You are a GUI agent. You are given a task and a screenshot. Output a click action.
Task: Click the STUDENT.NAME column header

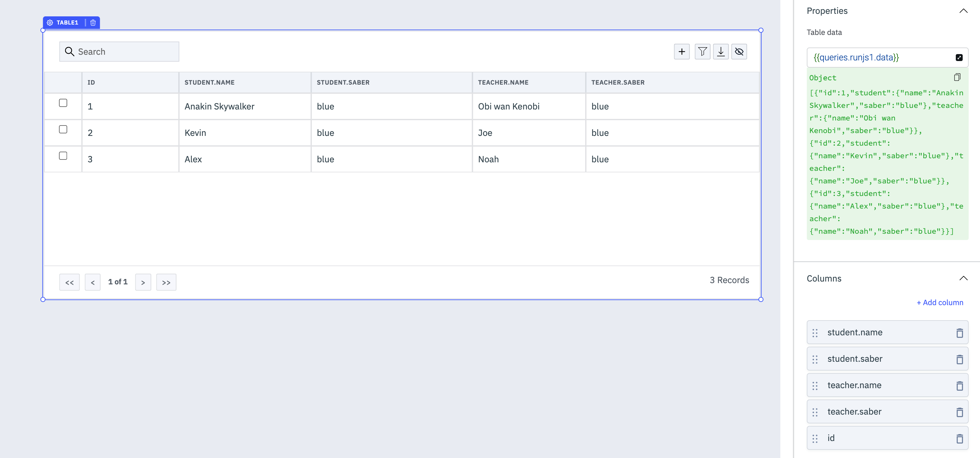click(x=209, y=82)
